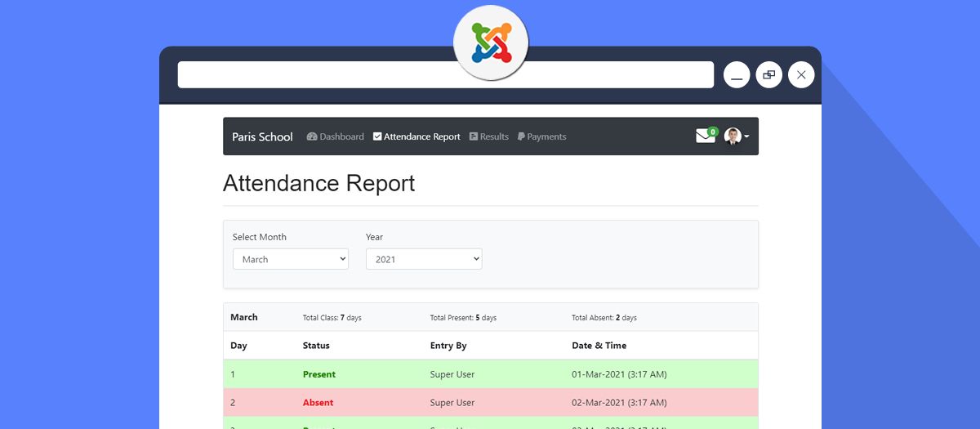Click the Joomla logo icon
The width and height of the screenshot is (980, 429).
click(491, 42)
